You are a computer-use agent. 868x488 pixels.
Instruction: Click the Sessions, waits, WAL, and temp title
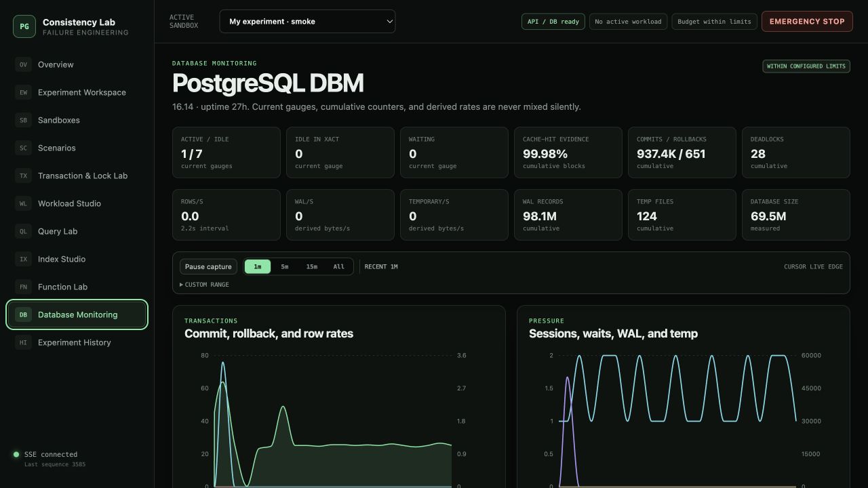tap(613, 333)
